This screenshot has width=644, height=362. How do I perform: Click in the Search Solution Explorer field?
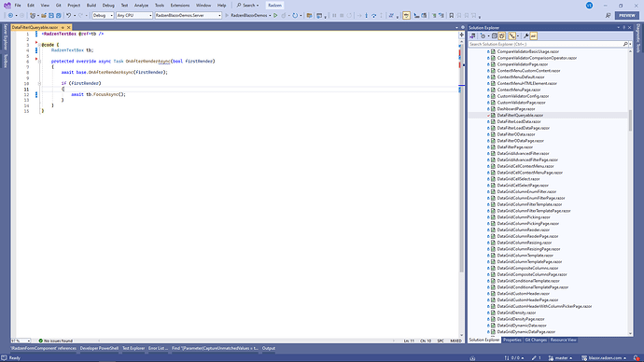point(545,44)
